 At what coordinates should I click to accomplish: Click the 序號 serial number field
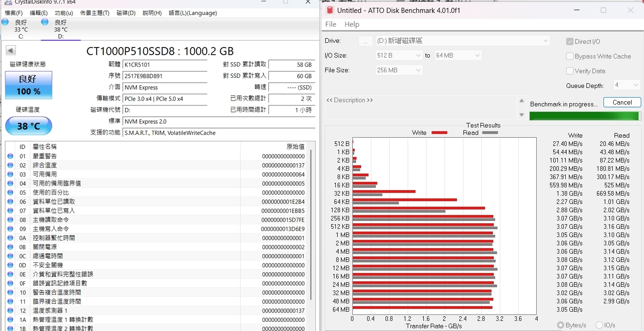pos(165,76)
